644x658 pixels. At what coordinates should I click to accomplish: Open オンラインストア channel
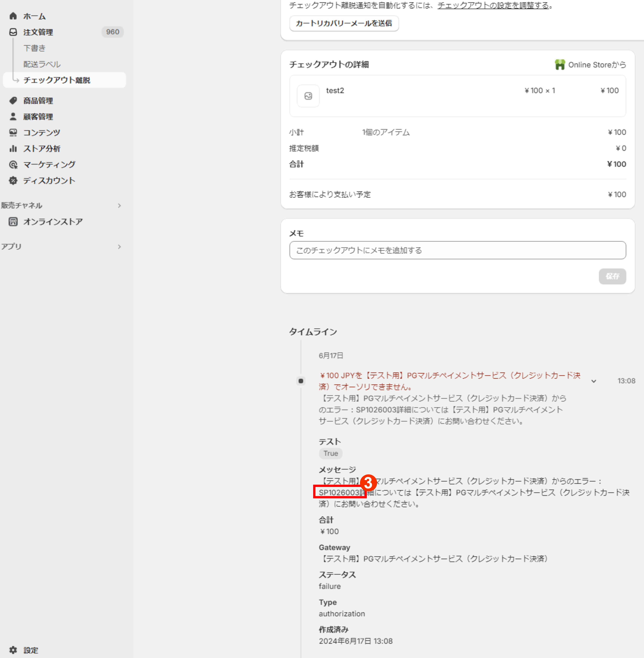tap(53, 222)
